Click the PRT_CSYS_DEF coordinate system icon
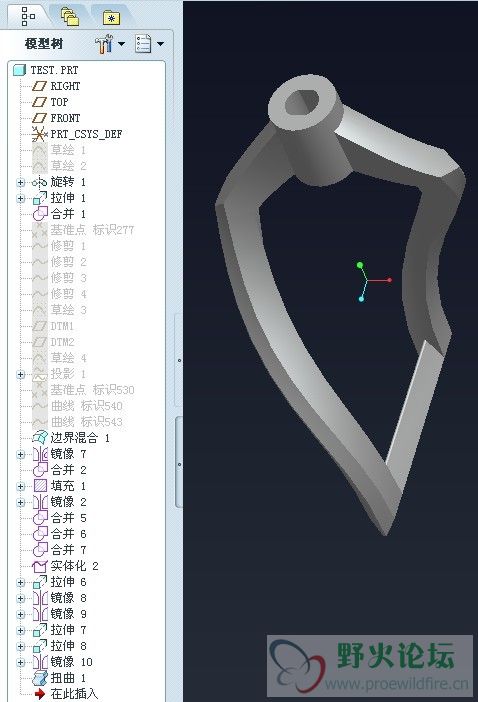Screen dimensions: 478x702 39,134
